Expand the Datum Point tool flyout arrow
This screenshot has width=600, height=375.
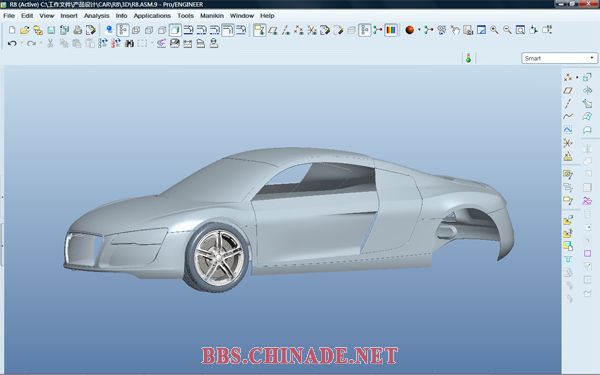pos(577,77)
